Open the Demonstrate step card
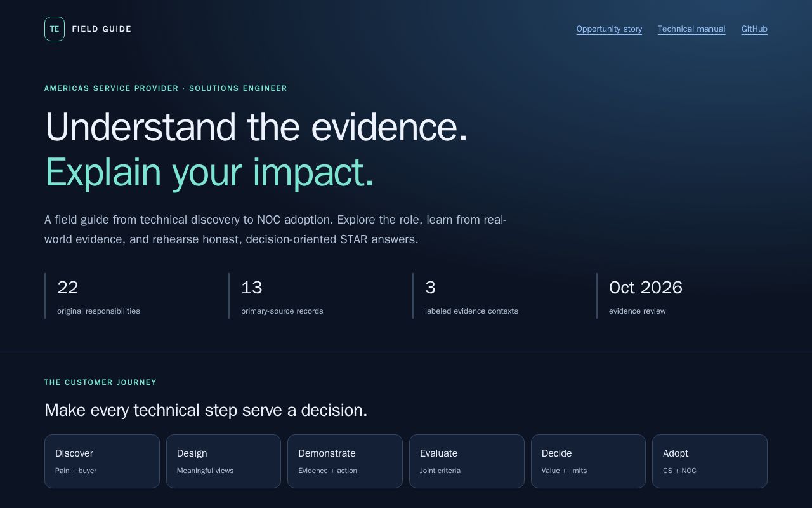 pos(345,461)
